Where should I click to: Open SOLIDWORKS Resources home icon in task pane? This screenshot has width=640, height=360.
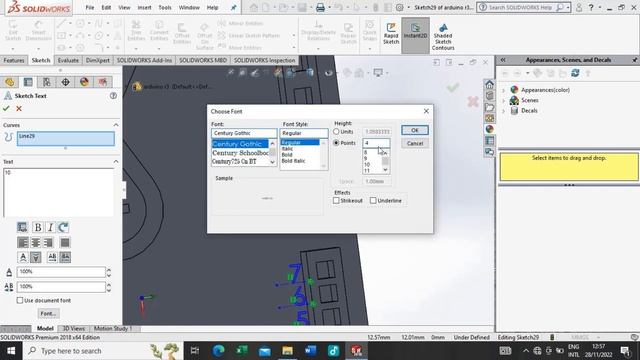[489, 84]
